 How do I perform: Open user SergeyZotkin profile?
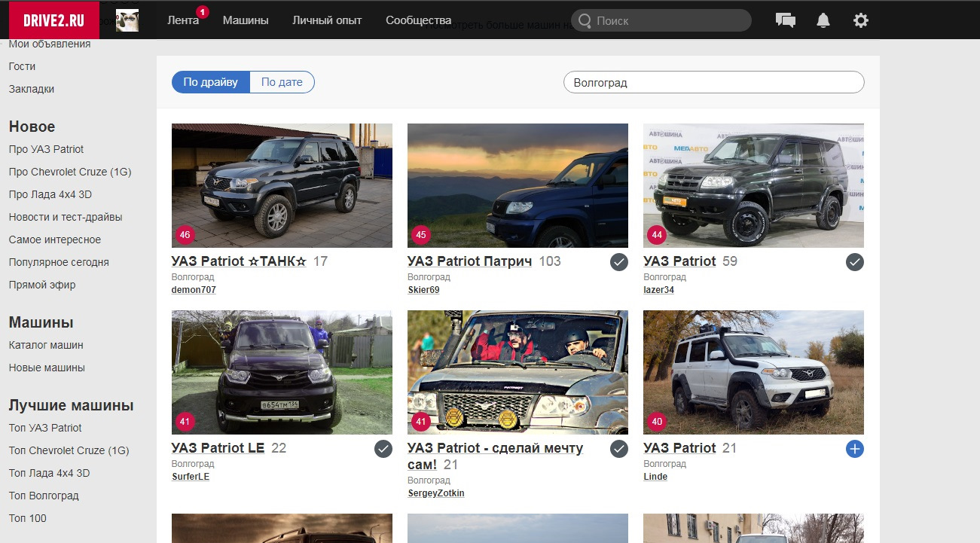(x=436, y=493)
